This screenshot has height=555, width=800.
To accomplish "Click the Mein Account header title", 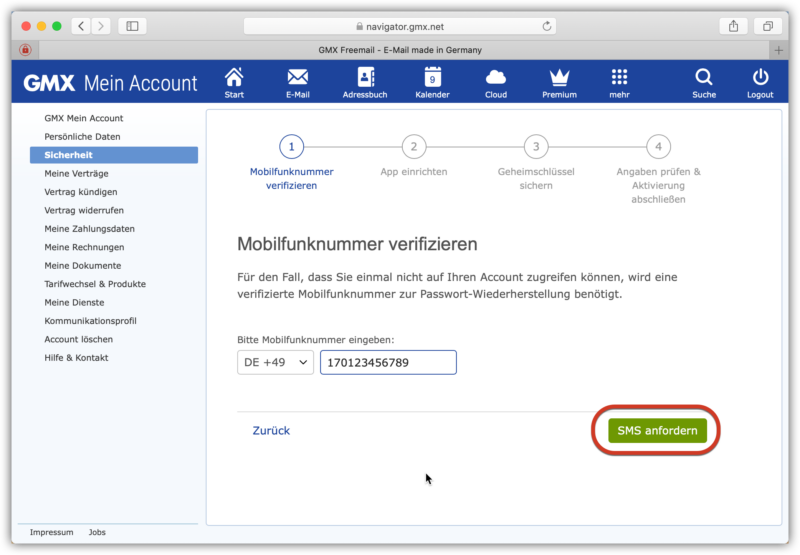I will 140,83.
